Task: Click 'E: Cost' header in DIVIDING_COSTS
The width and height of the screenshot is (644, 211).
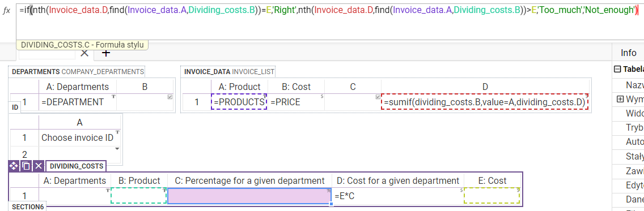Action: tap(492, 180)
